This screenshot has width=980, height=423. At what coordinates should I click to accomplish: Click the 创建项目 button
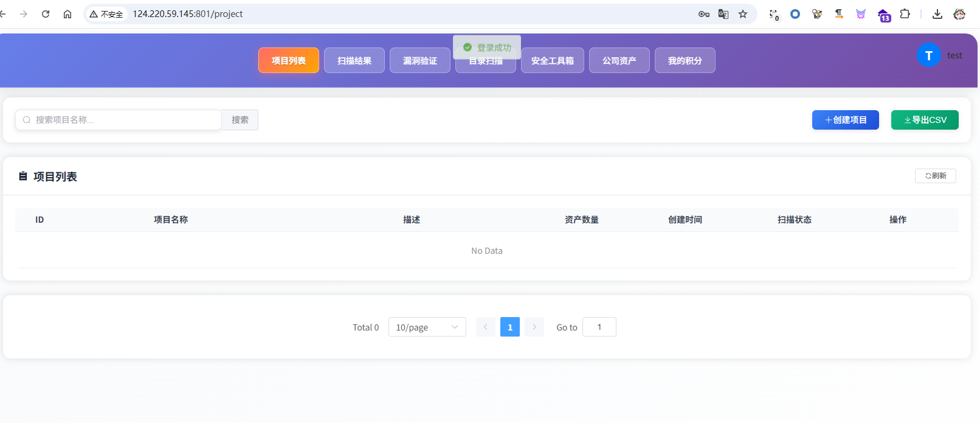click(x=846, y=120)
